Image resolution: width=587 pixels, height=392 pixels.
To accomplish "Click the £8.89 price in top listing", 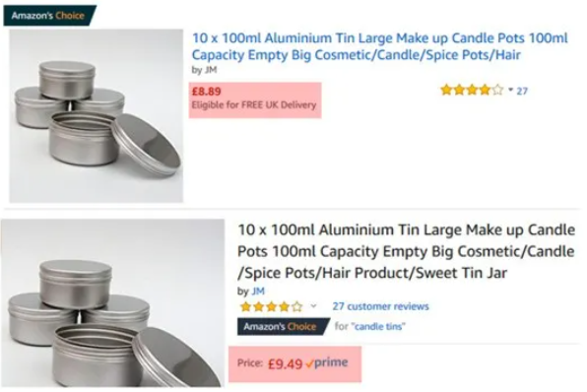I will (206, 92).
